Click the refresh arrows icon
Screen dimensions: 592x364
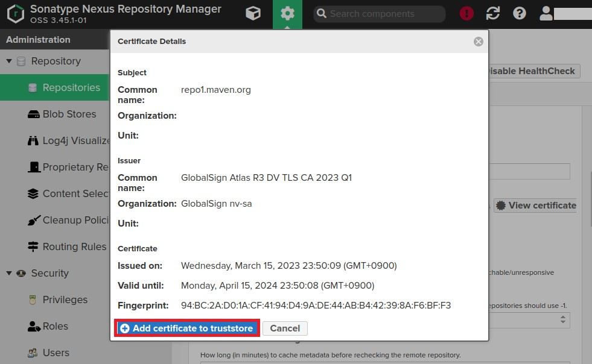point(493,14)
